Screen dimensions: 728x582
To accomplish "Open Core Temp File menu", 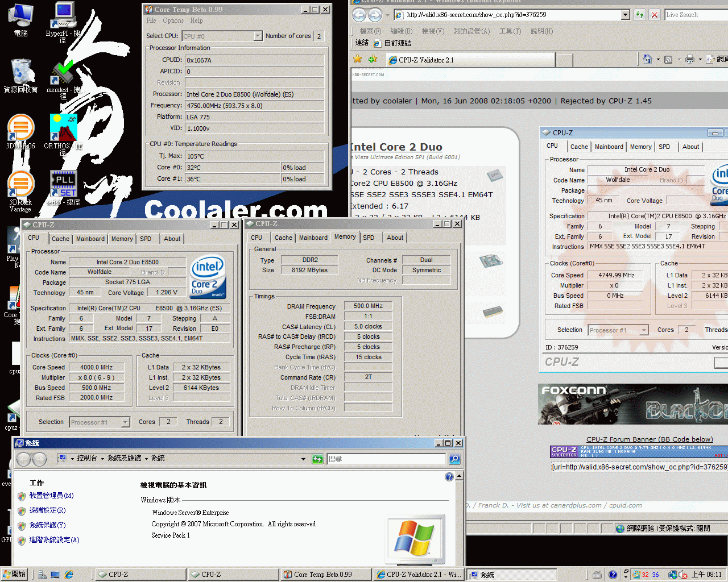I will pos(151,20).
